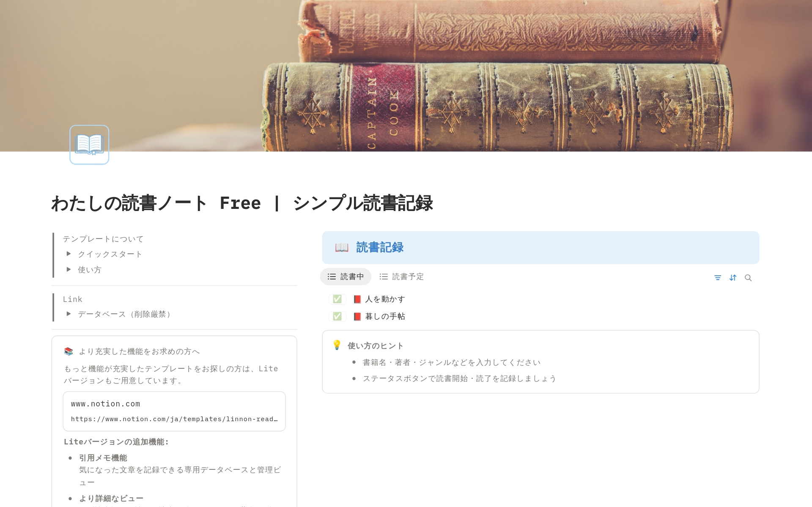Click the old books cover image
The image size is (812, 507).
coord(406,75)
